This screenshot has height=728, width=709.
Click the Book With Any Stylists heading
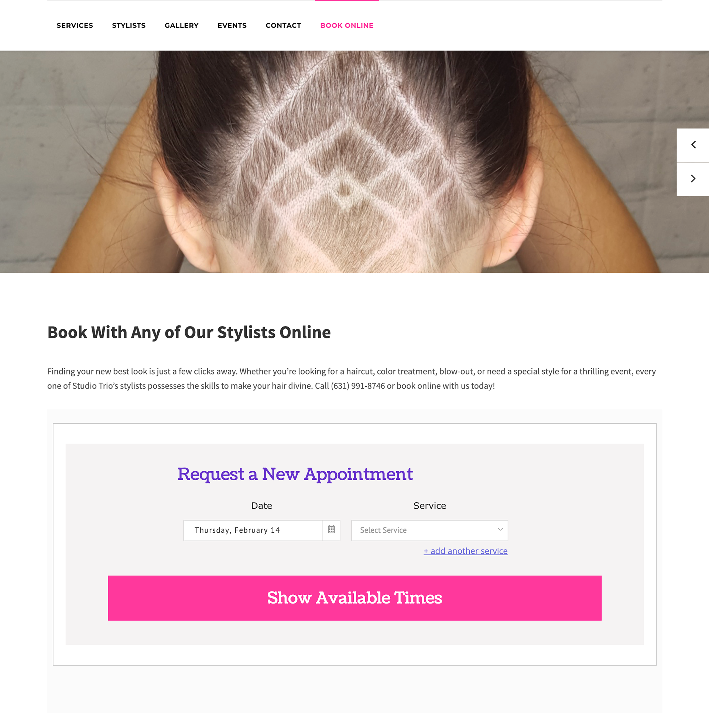tap(189, 332)
